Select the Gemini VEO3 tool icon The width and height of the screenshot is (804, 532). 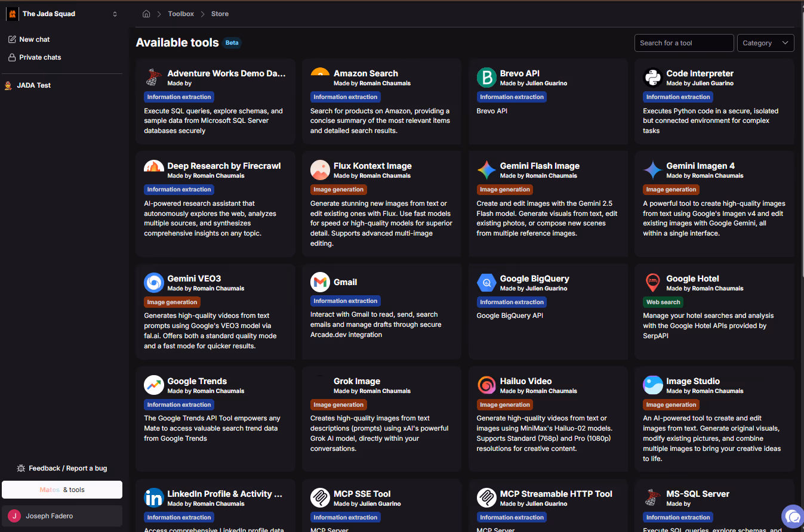pyautogui.click(x=153, y=282)
